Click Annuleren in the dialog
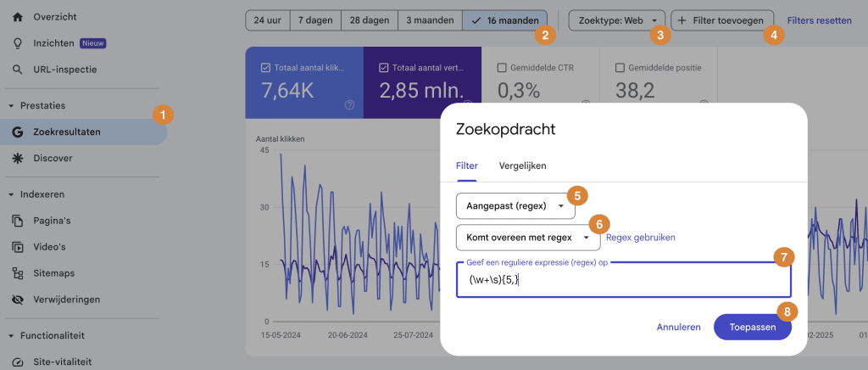868x370 pixels. 679,328
